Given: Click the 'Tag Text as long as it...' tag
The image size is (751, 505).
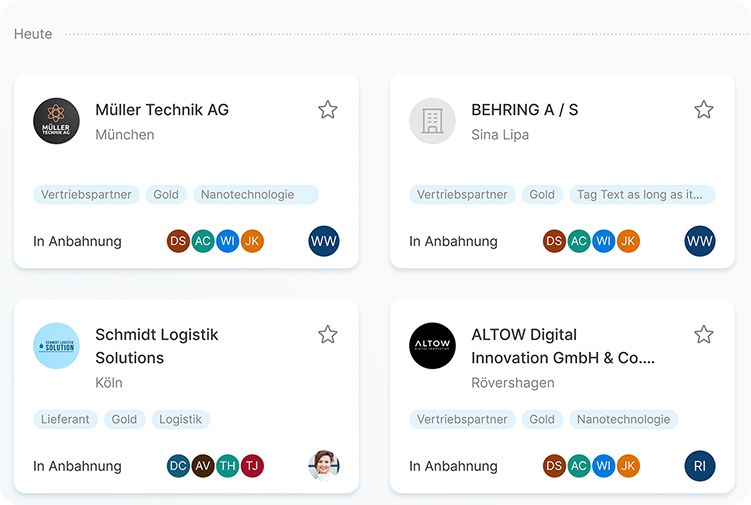Looking at the screenshot, I should click(x=642, y=195).
